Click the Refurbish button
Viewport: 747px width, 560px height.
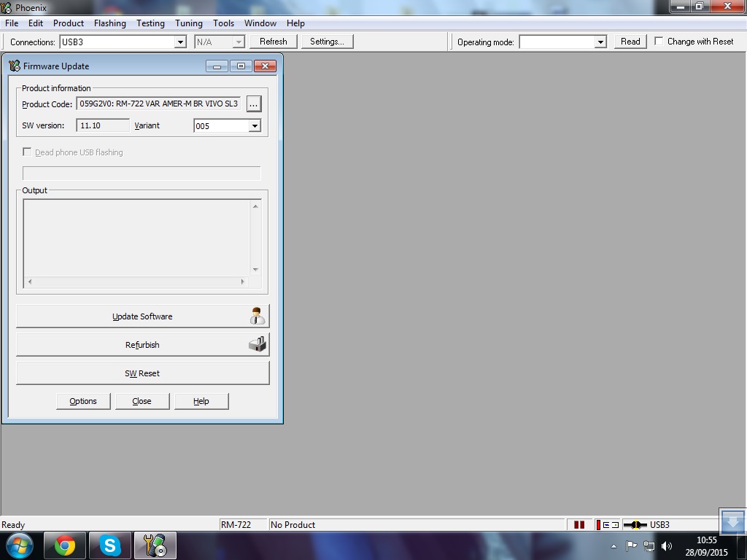pyautogui.click(x=142, y=345)
